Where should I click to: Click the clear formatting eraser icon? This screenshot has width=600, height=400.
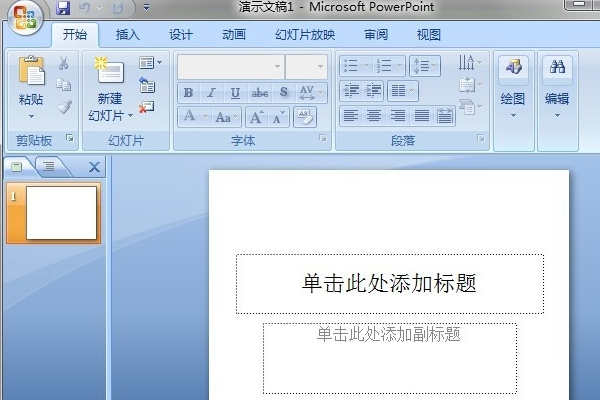point(305,117)
